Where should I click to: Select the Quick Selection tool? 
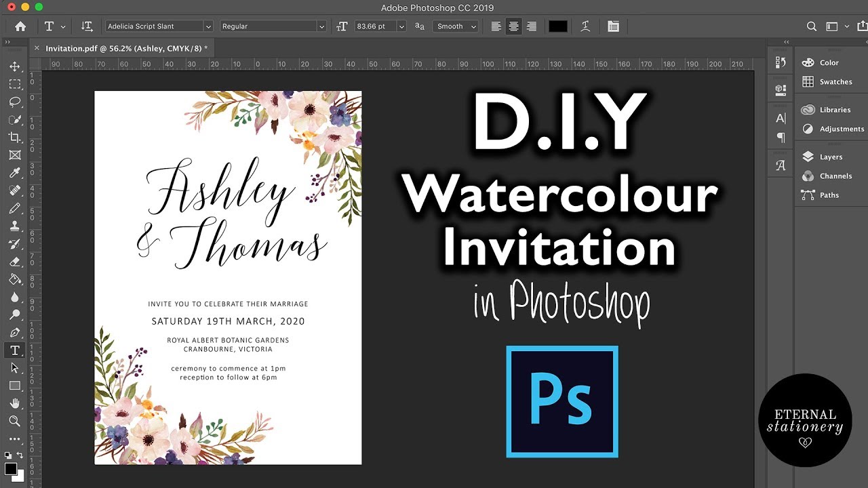pos(14,119)
